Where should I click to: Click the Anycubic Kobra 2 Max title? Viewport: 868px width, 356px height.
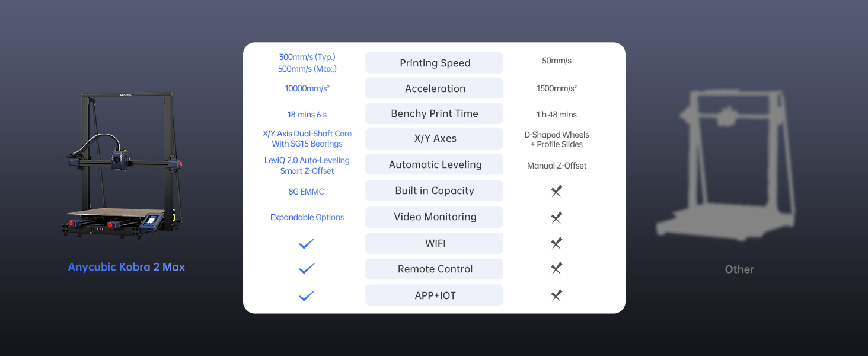126,267
